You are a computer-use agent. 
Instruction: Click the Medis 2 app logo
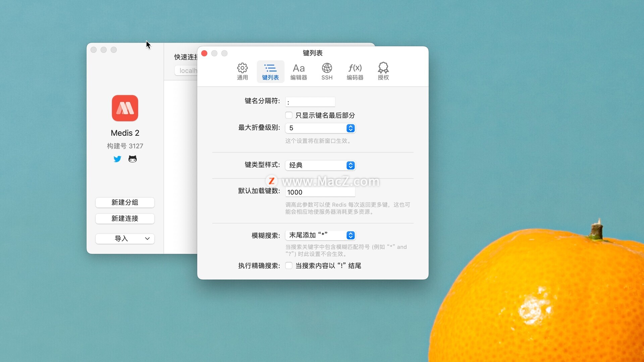coord(125,108)
